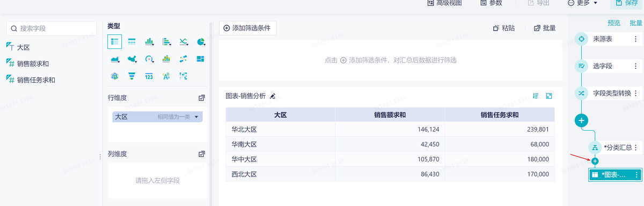Open the more options of 图表 step
Viewport: 644px width, 206px height.
coord(636,175)
